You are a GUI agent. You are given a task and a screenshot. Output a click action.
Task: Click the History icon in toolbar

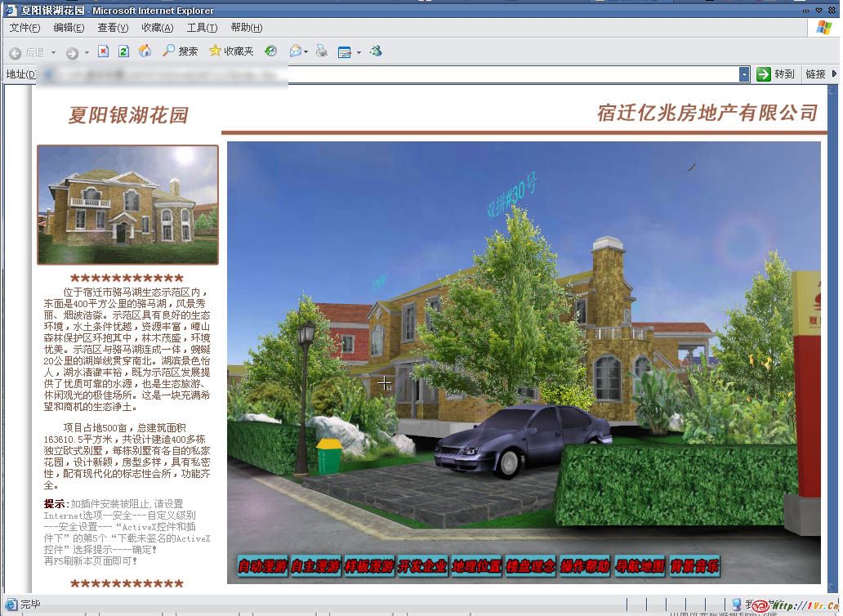coord(270,51)
